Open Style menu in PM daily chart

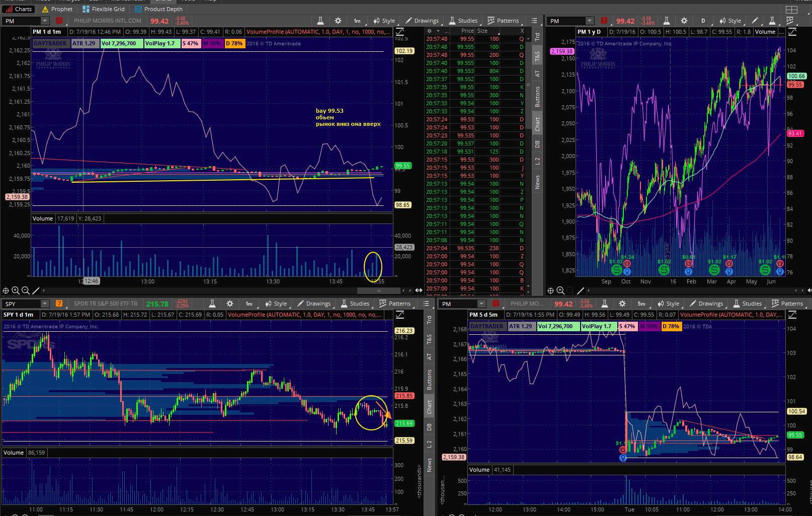click(730, 21)
